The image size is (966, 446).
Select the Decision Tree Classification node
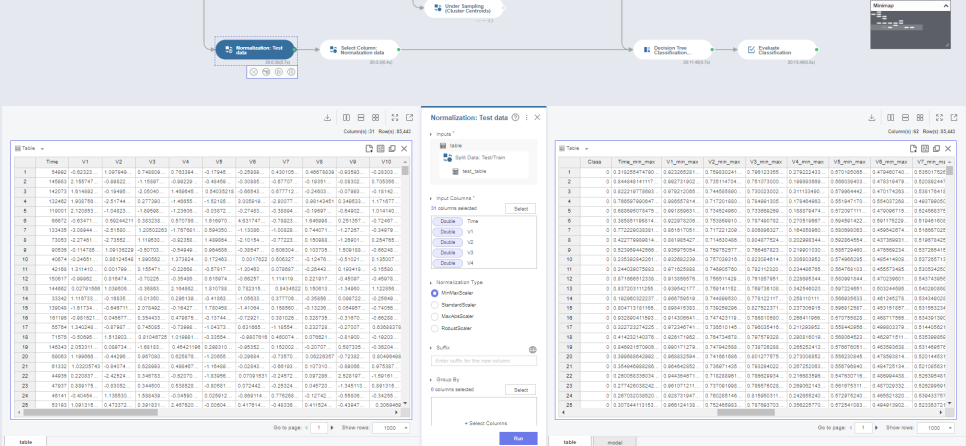click(x=673, y=49)
